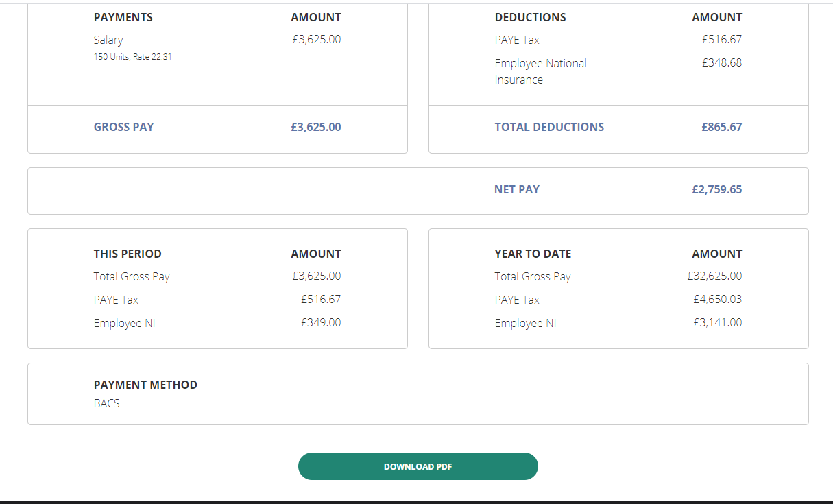Click the Gross Pay label
Viewport: 833px width, 504px height.
click(x=124, y=127)
